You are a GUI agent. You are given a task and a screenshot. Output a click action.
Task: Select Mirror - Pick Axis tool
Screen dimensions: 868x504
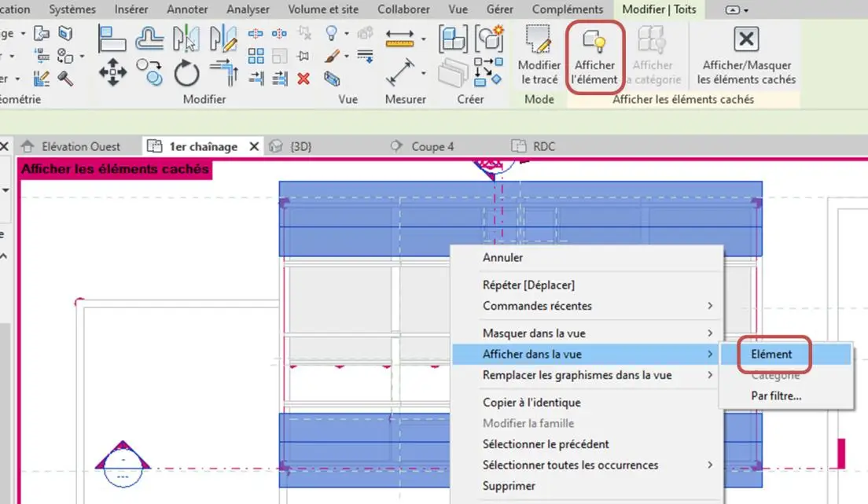click(x=186, y=39)
